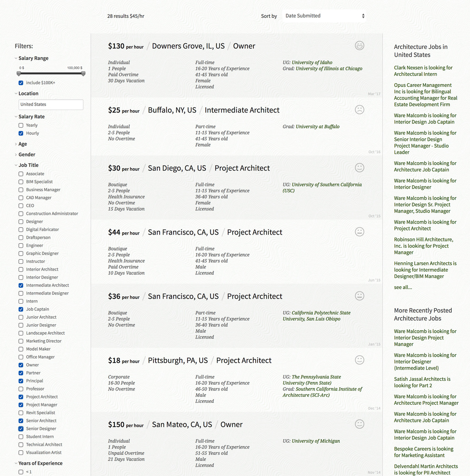
Task: Collapse the Salary Range filter section
Action: tap(33, 59)
